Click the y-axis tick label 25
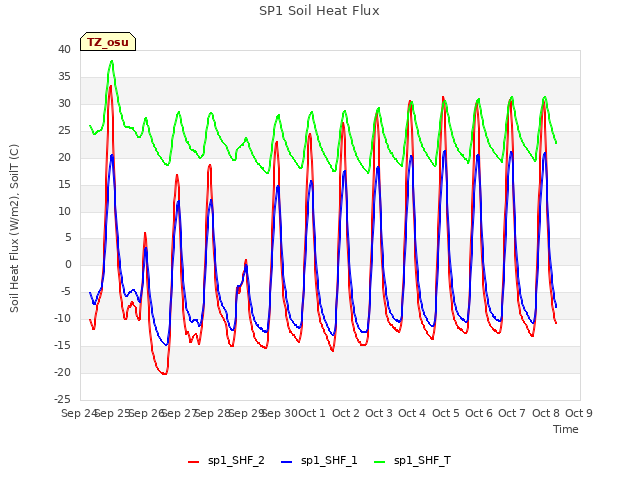This screenshot has height=480, width=640. pos(64,130)
